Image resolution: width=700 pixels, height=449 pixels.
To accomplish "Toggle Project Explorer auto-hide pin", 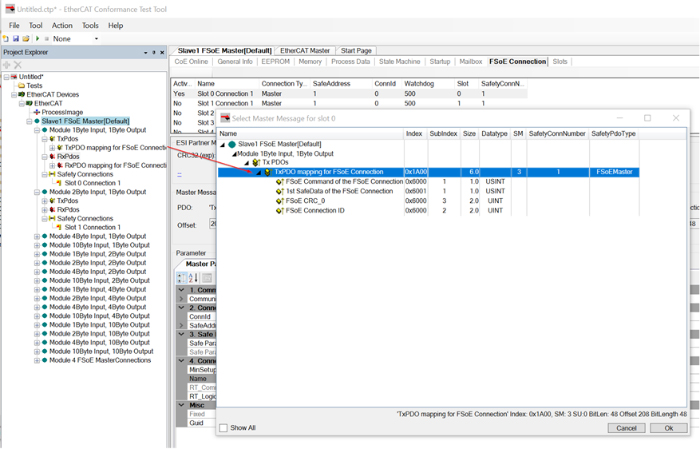I will click(x=154, y=53).
